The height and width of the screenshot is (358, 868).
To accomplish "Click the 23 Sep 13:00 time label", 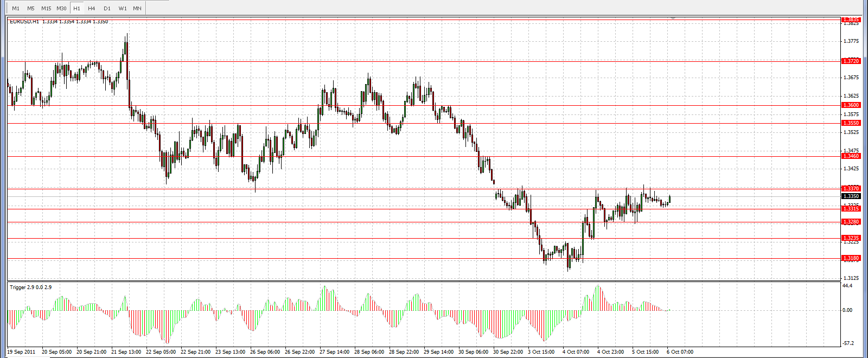I will 231,352.
